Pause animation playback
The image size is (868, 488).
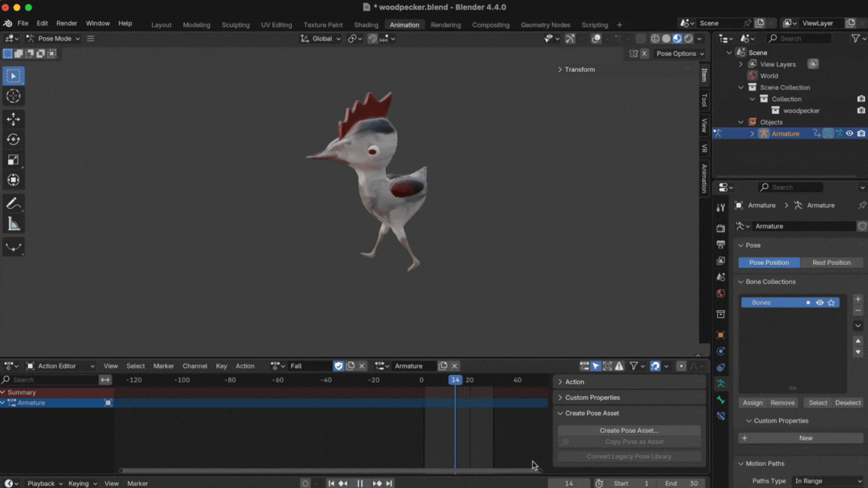tap(360, 483)
